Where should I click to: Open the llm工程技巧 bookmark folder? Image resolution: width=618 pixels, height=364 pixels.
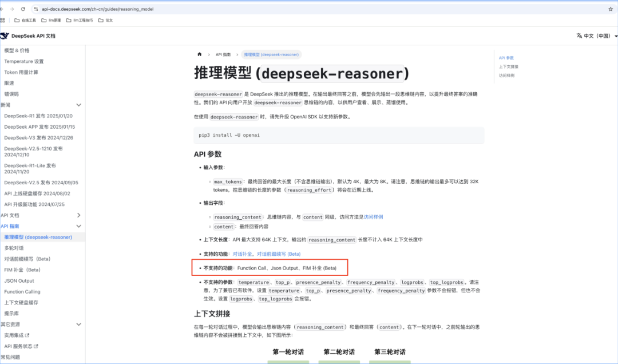coord(80,20)
